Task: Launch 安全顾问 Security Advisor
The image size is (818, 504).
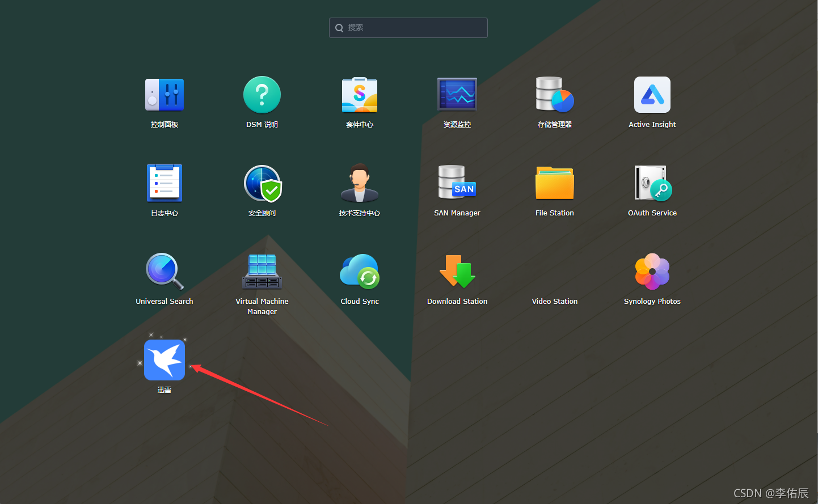Action: click(x=262, y=183)
